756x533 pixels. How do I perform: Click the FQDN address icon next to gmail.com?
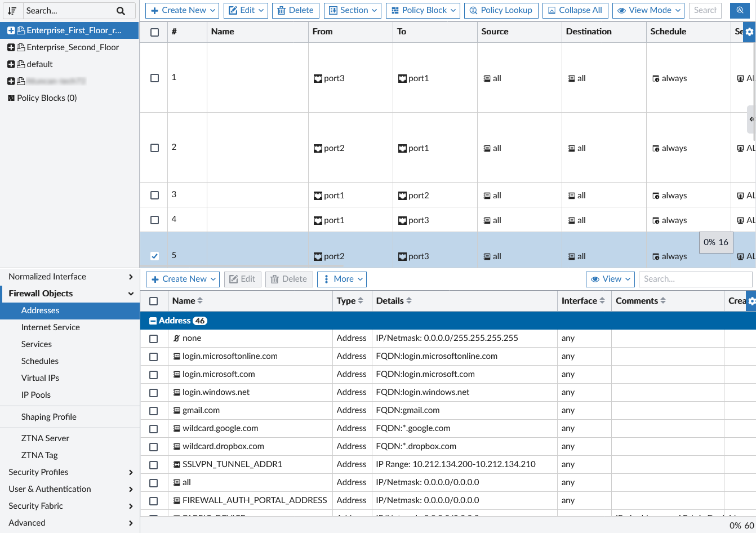click(x=176, y=410)
